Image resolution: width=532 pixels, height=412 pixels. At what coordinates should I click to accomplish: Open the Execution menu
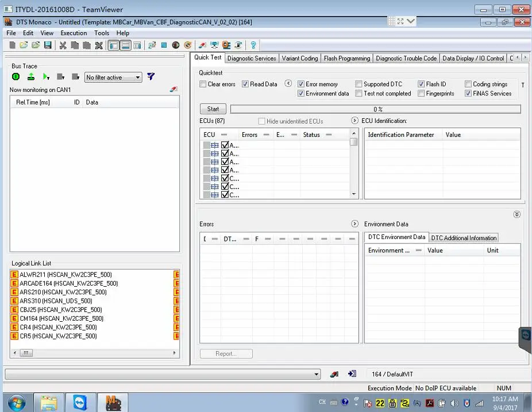[74, 33]
